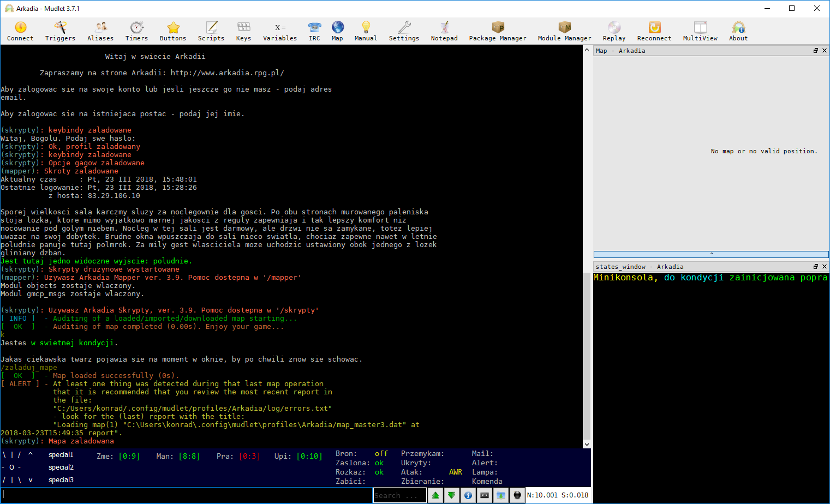The height and width of the screenshot is (504, 830).
Task: Open the http://www.arkadia.rpg.pl/ link
Action: click(227, 73)
